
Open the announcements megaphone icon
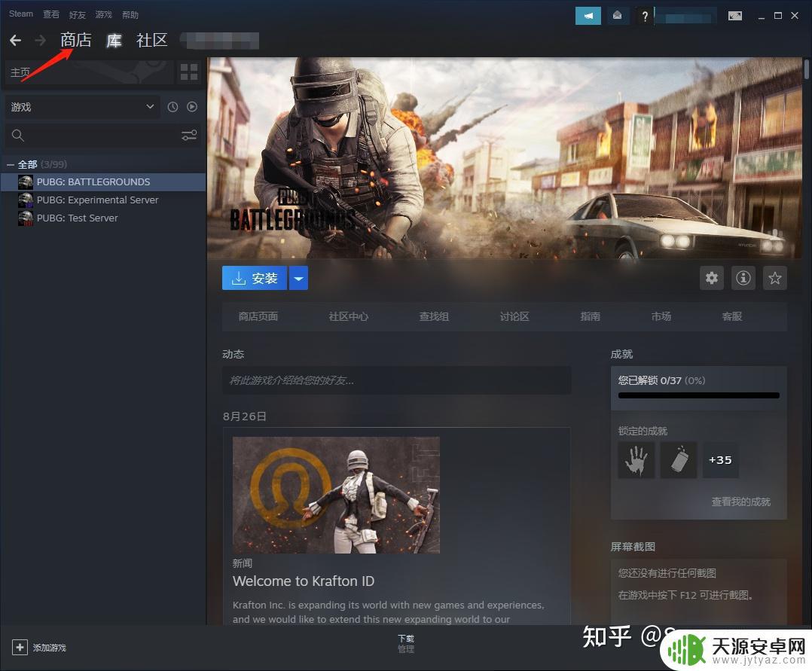[588, 16]
